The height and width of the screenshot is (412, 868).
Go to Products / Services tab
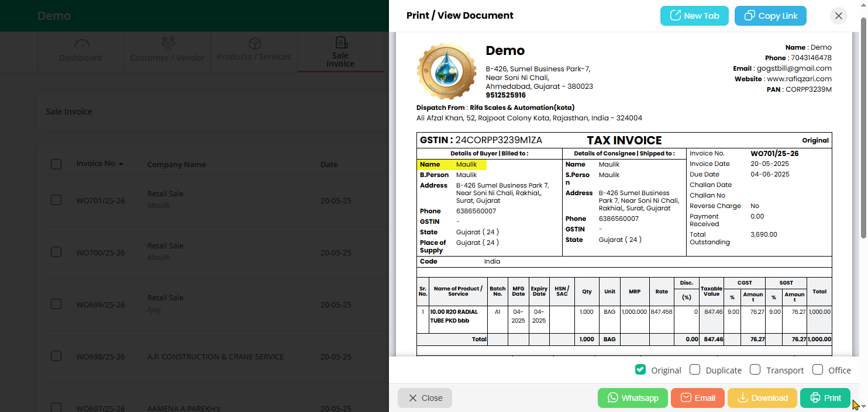254,51
